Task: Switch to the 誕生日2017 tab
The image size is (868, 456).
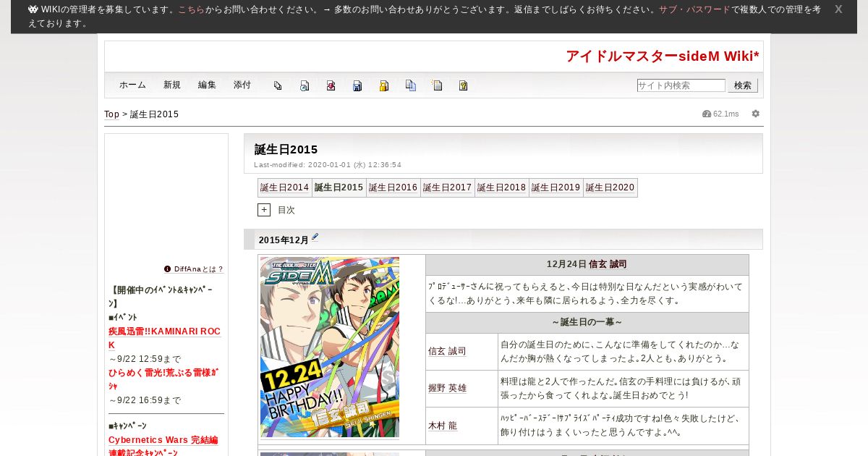Action: point(448,187)
